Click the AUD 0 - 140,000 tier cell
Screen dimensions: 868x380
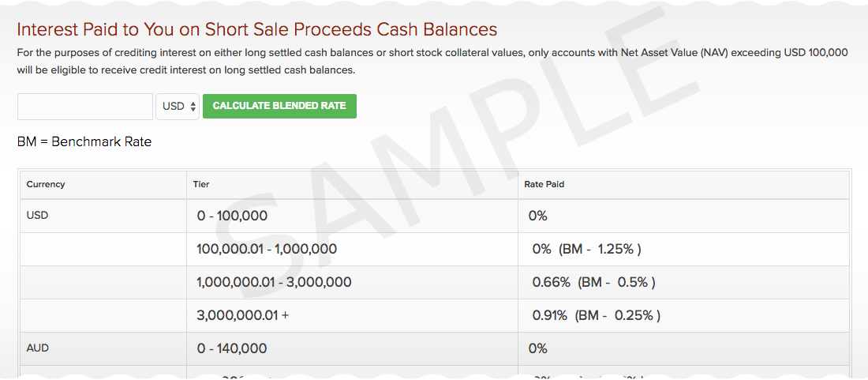click(x=232, y=348)
